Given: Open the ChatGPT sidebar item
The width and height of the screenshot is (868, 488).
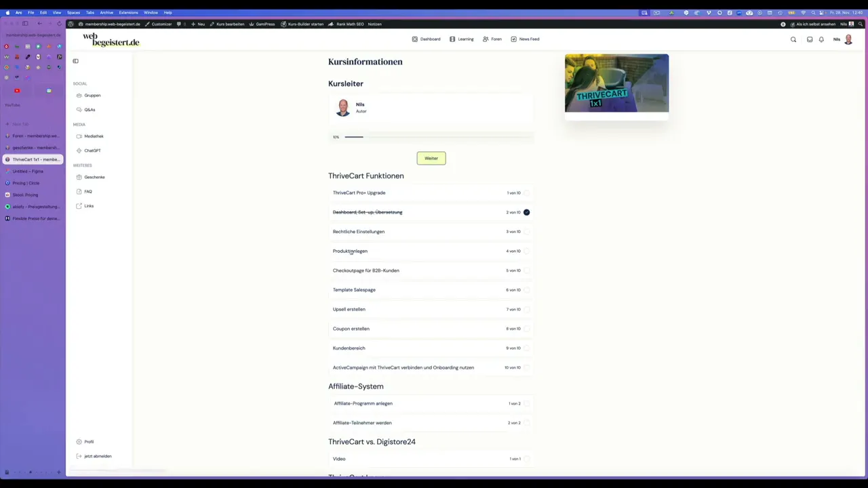Looking at the screenshot, I should pos(79,150).
